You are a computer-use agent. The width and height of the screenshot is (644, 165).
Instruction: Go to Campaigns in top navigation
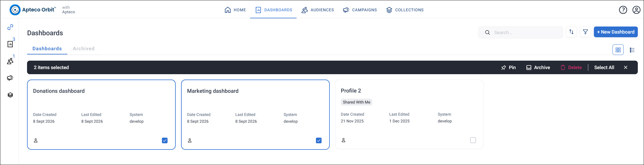click(360, 10)
